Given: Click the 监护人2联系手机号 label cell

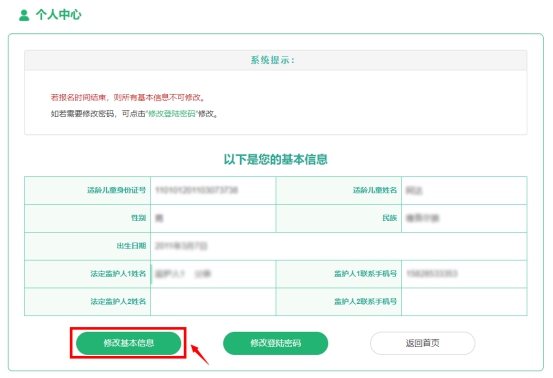Looking at the screenshot, I should pos(339,301).
